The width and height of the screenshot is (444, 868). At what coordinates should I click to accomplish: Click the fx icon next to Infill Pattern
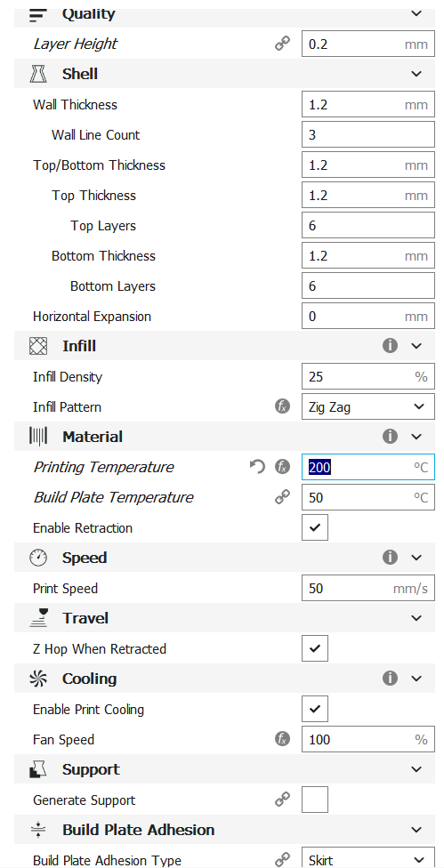click(282, 407)
